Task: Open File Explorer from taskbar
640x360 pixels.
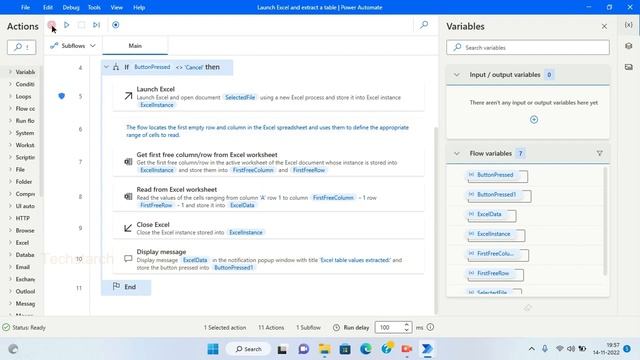Action: pyautogui.click(x=324, y=349)
